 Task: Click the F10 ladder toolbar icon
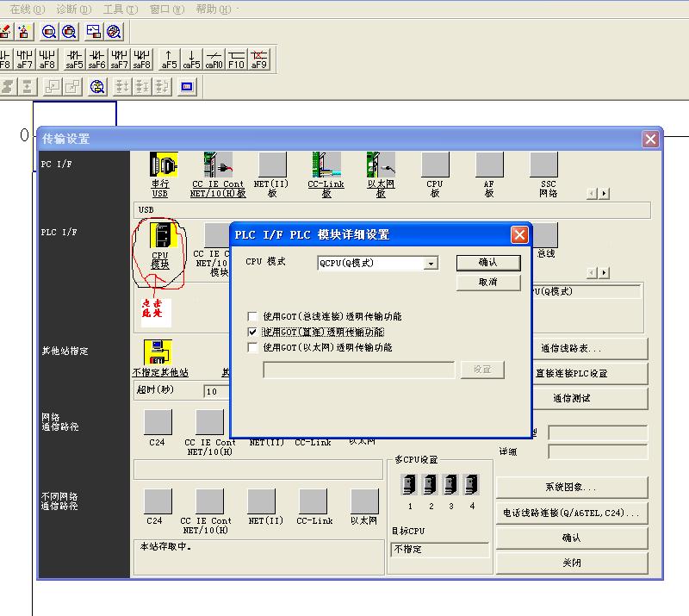pos(236,58)
